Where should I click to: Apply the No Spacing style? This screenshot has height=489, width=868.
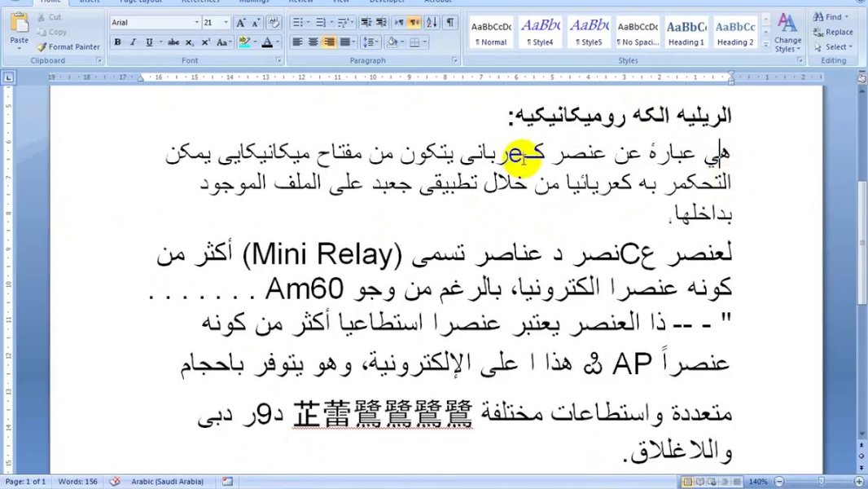tap(638, 33)
